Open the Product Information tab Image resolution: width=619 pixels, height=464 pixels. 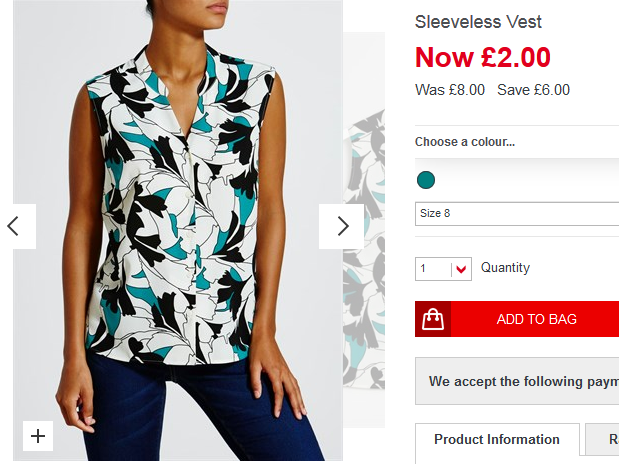tap(497, 440)
